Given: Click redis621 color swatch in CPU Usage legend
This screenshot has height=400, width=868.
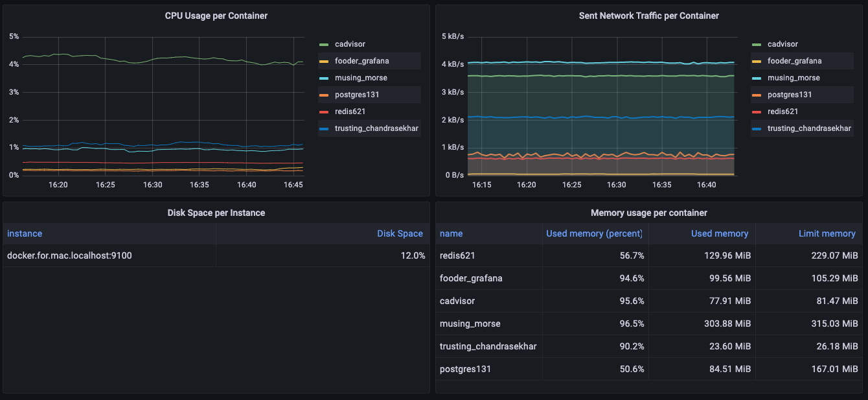Looking at the screenshot, I should point(324,112).
